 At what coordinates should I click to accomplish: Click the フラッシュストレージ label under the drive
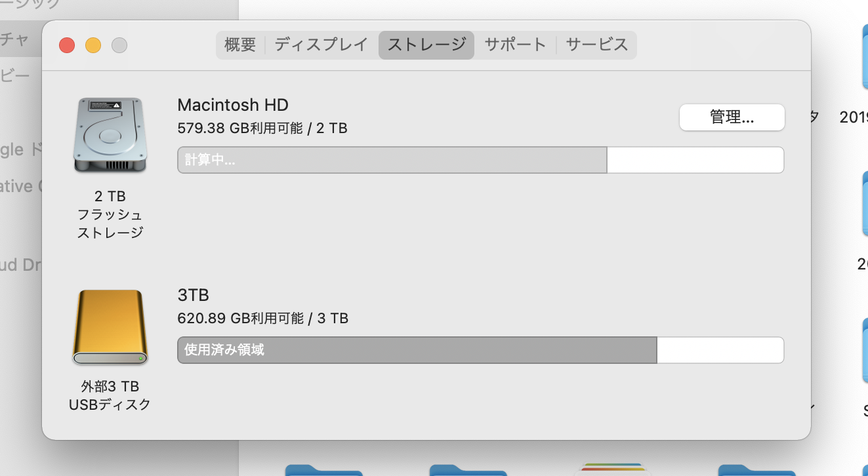(x=110, y=224)
